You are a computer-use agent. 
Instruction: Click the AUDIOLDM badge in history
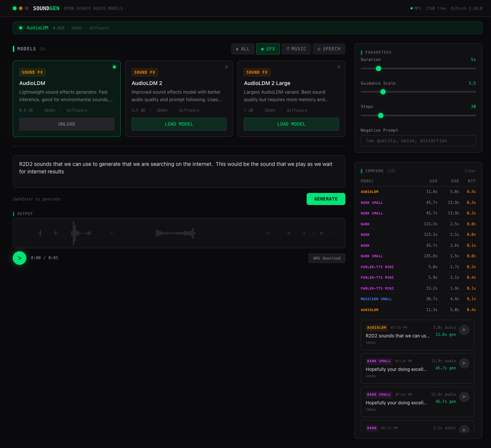pos(377,328)
